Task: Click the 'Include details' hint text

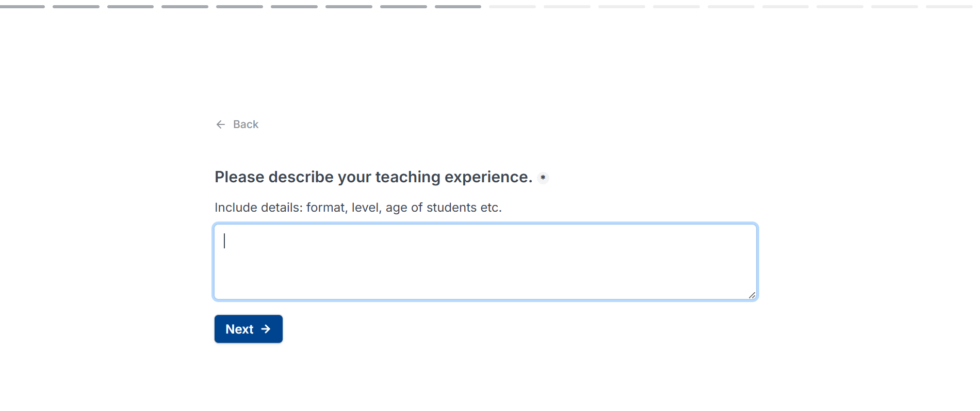Action: (x=358, y=208)
